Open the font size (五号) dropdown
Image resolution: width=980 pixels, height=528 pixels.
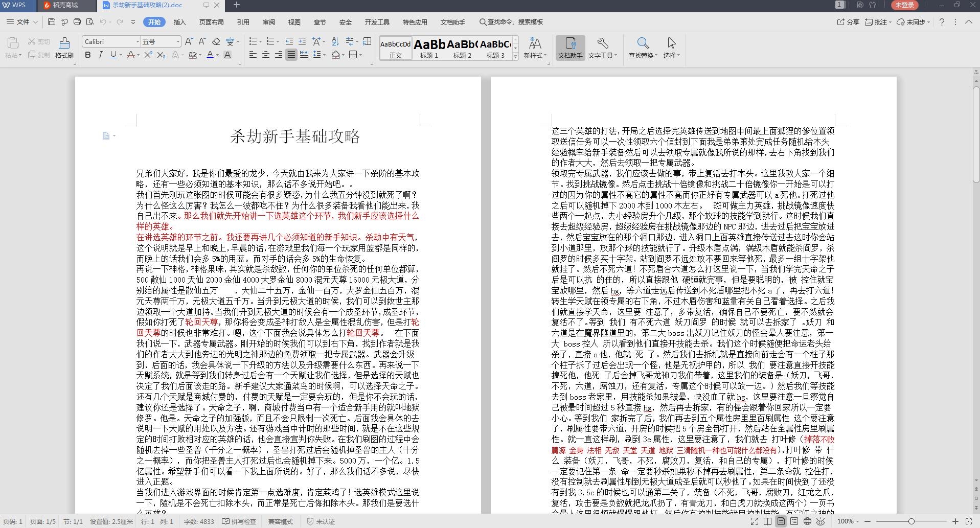177,41
